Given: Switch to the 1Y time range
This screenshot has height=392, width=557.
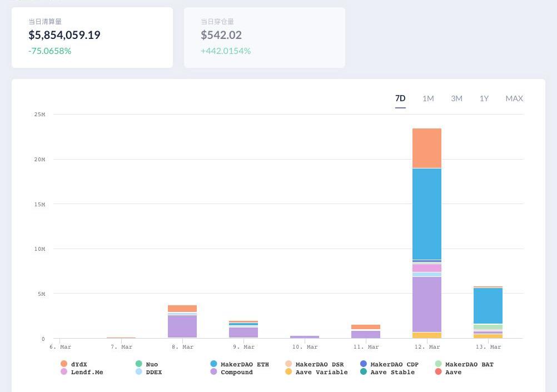Looking at the screenshot, I should pos(484,98).
